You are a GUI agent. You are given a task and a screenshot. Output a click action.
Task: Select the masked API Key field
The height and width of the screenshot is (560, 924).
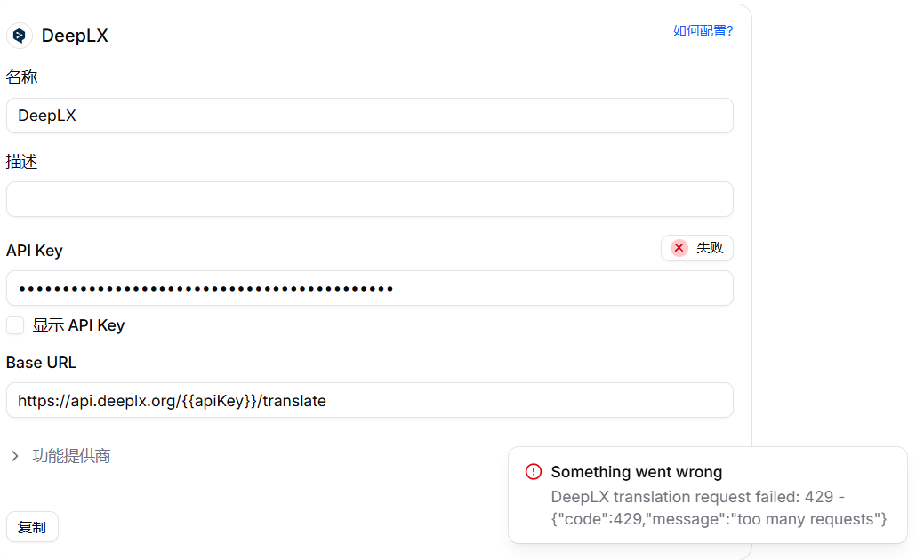369,288
